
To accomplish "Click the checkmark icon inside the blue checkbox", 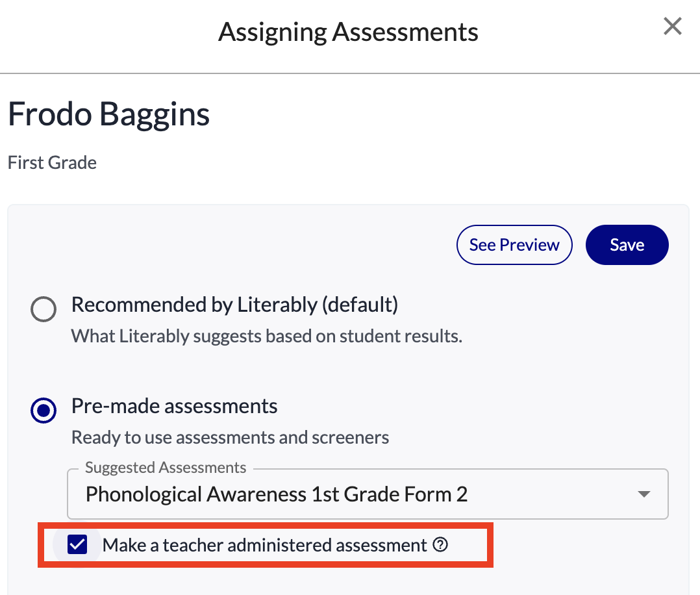I will tap(77, 544).
